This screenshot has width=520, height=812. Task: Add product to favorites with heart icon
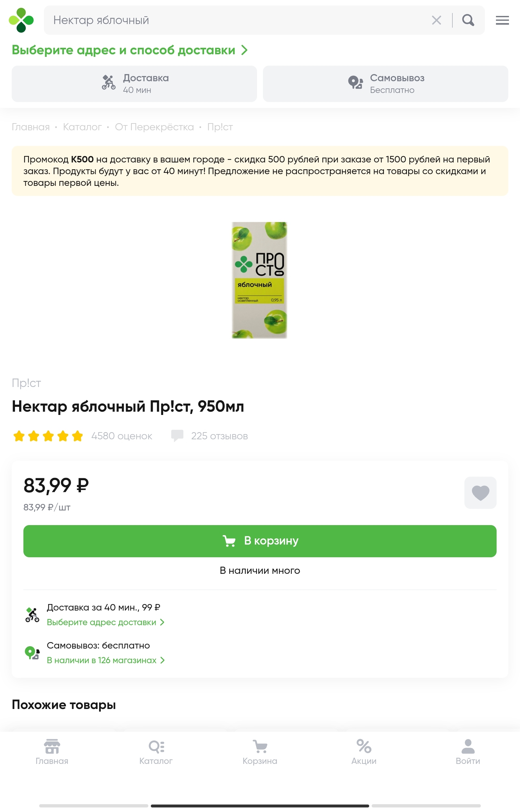point(480,492)
